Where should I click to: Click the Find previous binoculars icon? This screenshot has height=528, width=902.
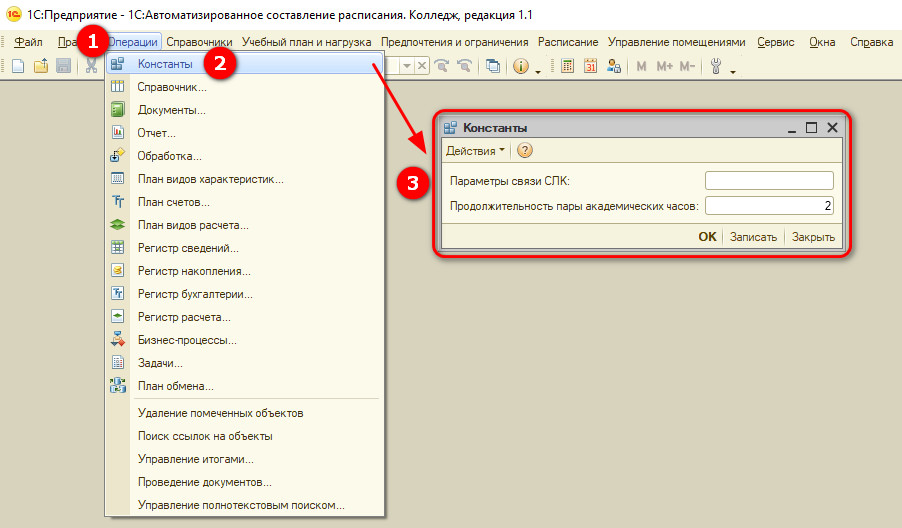(x=464, y=66)
